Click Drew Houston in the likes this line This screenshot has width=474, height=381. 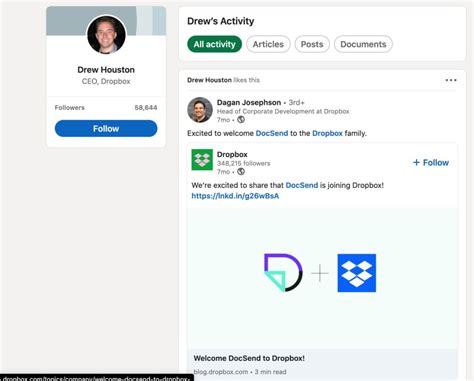click(209, 80)
